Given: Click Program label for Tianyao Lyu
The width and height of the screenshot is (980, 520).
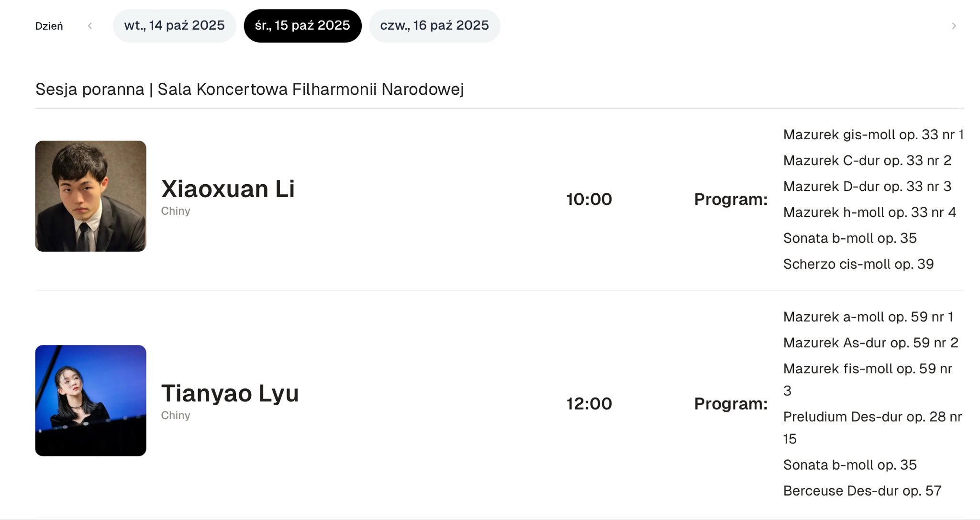Looking at the screenshot, I should click(730, 403).
